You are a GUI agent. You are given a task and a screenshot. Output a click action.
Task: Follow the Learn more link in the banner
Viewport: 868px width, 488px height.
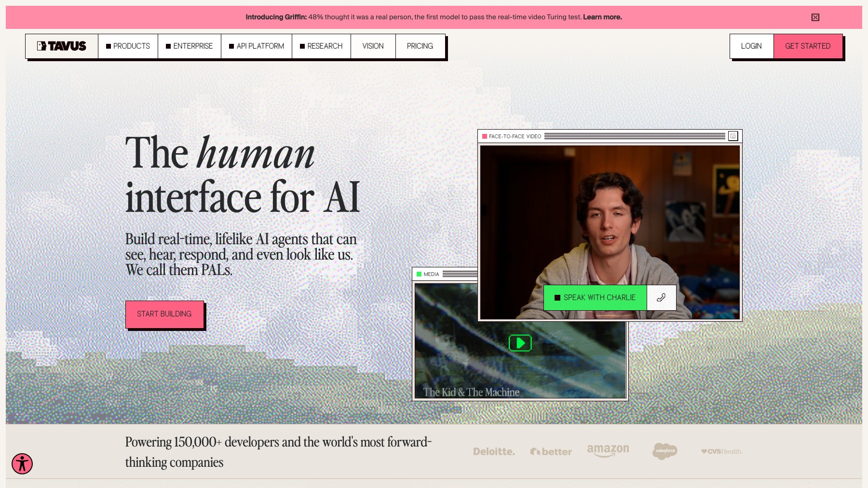pos(602,17)
